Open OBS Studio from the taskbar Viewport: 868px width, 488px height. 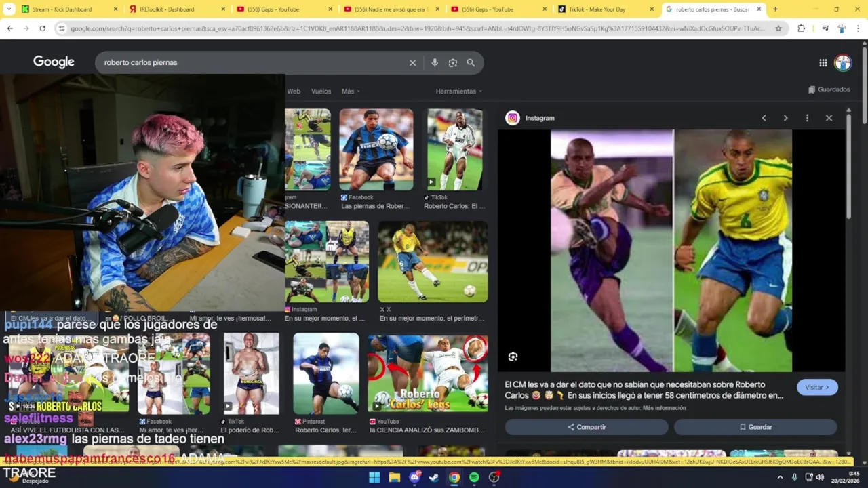pos(494,477)
